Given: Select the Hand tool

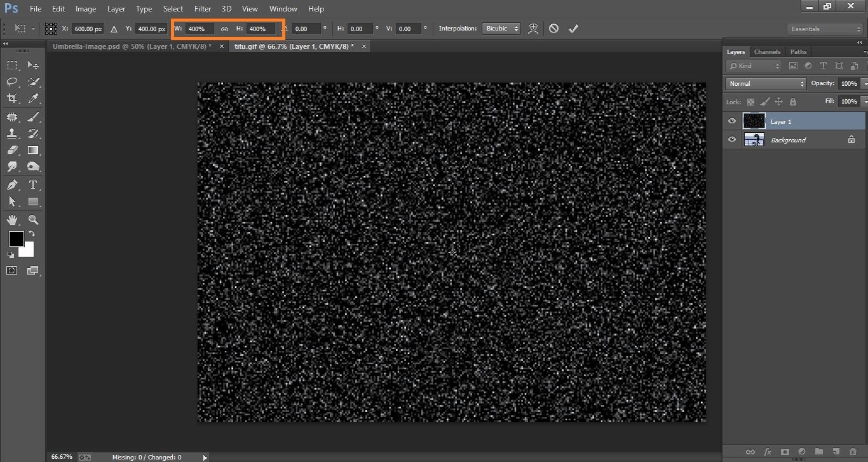Looking at the screenshot, I should click(x=13, y=220).
